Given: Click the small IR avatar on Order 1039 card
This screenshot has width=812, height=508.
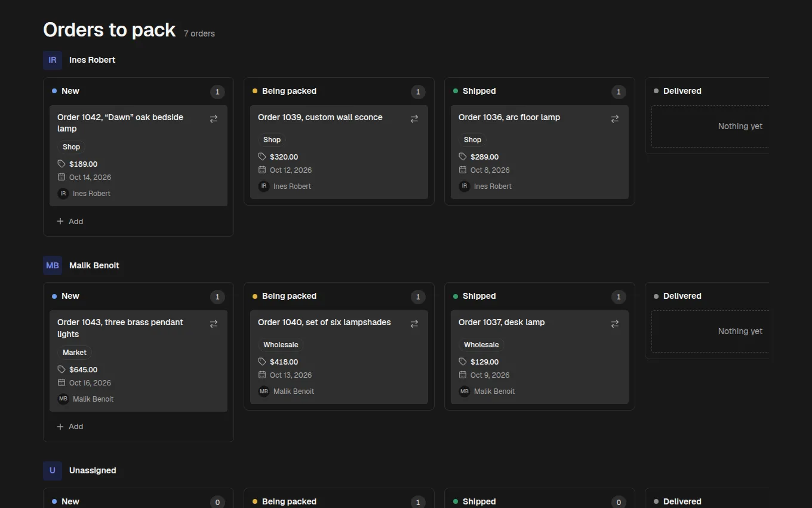Looking at the screenshot, I should click(264, 186).
